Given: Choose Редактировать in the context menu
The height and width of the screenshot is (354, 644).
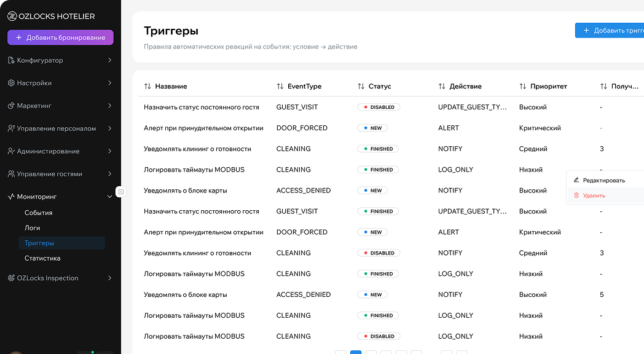Looking at the screenshot, I should [x=603, y=181].
